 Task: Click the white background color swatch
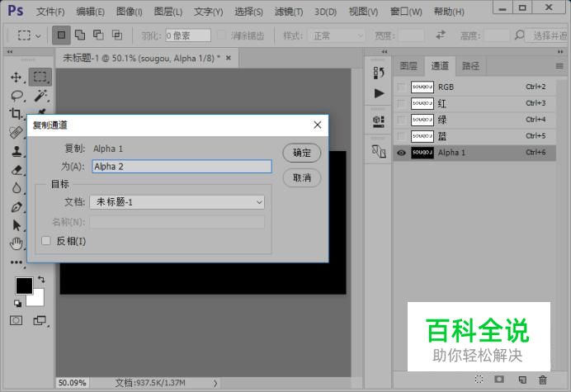tap(38, 300)
